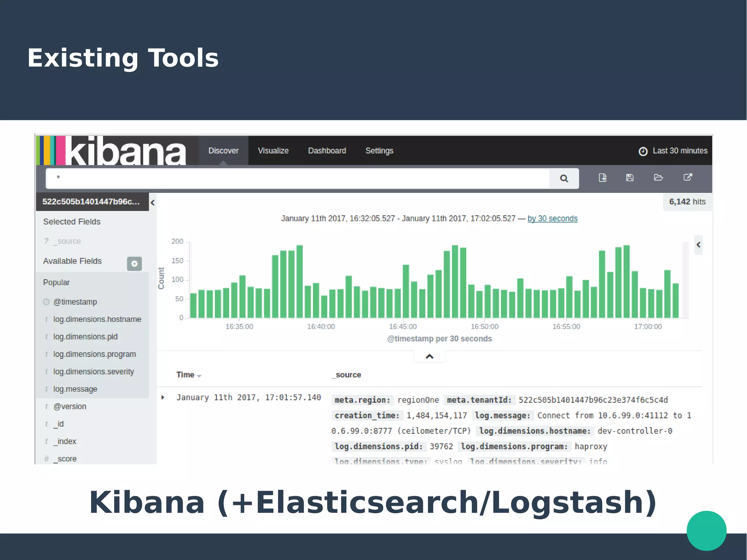Click the Selected Fields heading
747x560 pixels.
[x=71, y=221]
